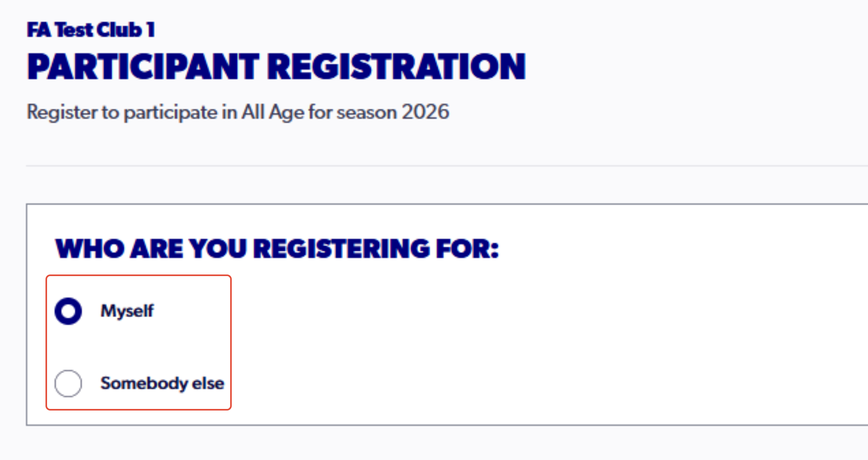Image resolution: width=868 pixels, height=460 pixels.
Task: Click the FA Test Club 1 club name
Action: pyautogui.click(x=91, y=30)
